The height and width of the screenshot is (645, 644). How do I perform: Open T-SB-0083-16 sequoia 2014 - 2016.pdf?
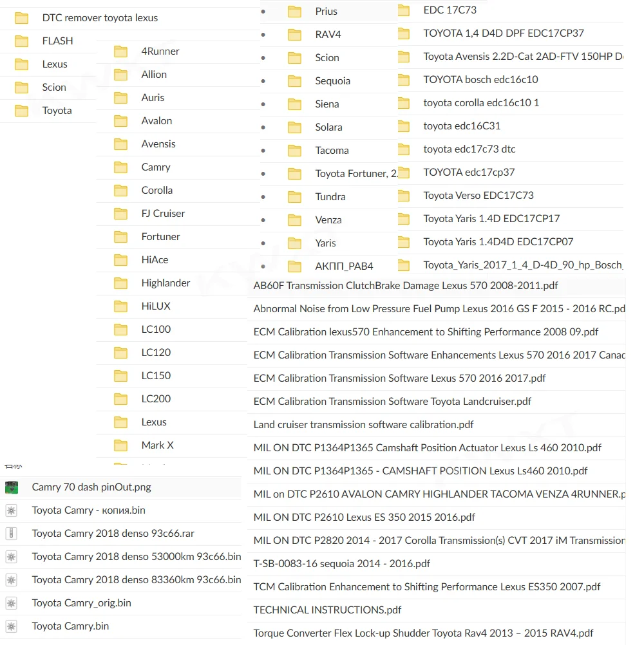coord(341,563)
